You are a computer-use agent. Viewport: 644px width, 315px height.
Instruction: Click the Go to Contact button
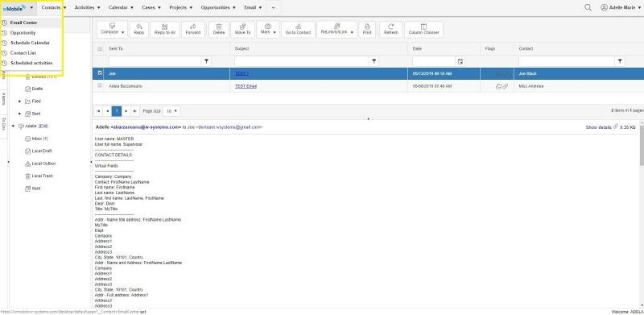(298, 30)
